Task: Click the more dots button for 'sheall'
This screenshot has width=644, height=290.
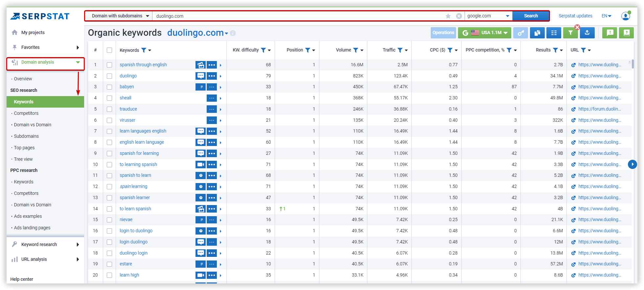Action: [x=212, y=98]
